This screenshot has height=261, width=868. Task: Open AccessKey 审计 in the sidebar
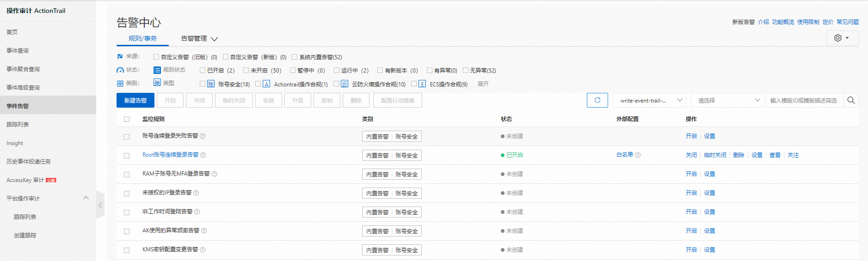pos(25,180)
